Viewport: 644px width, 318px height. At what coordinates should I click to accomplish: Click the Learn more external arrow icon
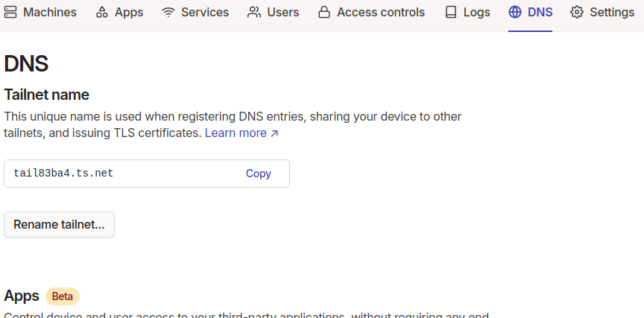[x=274, y=133]
